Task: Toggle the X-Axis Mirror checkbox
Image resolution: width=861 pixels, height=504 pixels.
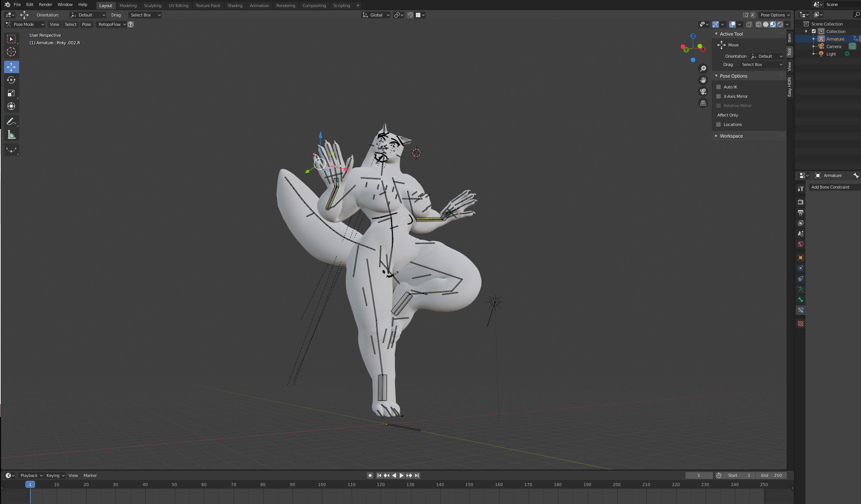Action: [x=718, y=96]
